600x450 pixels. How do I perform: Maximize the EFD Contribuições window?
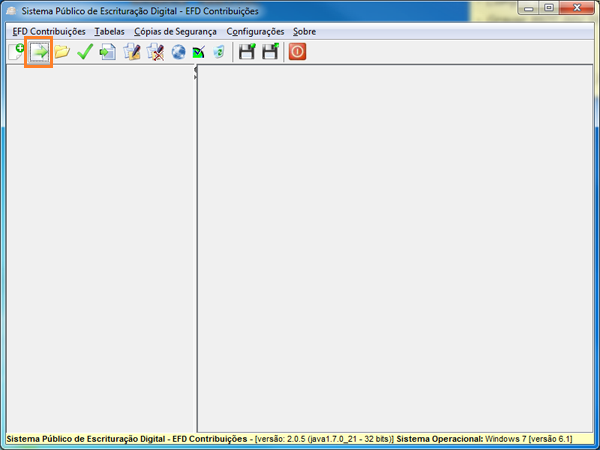point(549,8)
